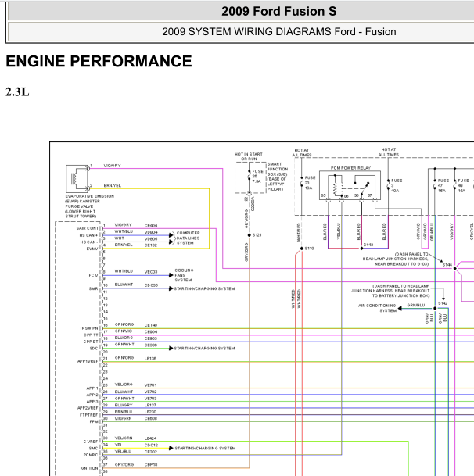
Task: Click the 'FTPTREF' pin label
Action: [88, 415]
